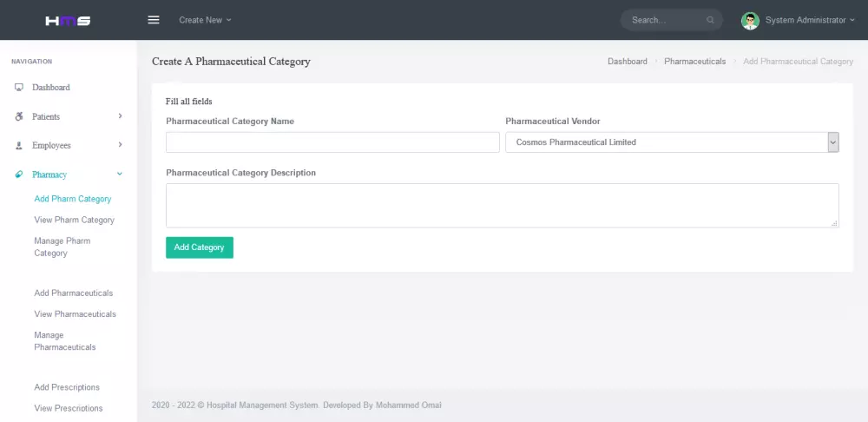Click the HMS logo
The width and height of the screenshot is (868, 422).
(68, 21)
